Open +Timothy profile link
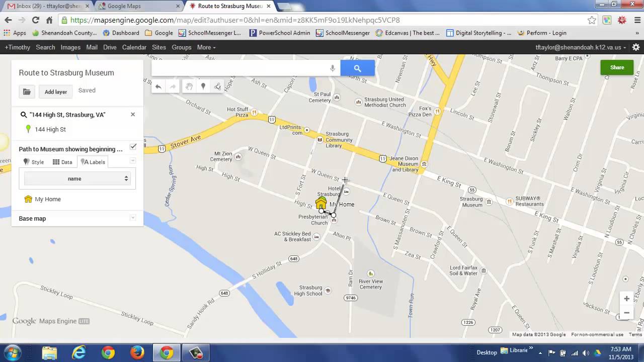Image resolution: width=644 pixels, height=362 pixels. [x=18, y=47]
